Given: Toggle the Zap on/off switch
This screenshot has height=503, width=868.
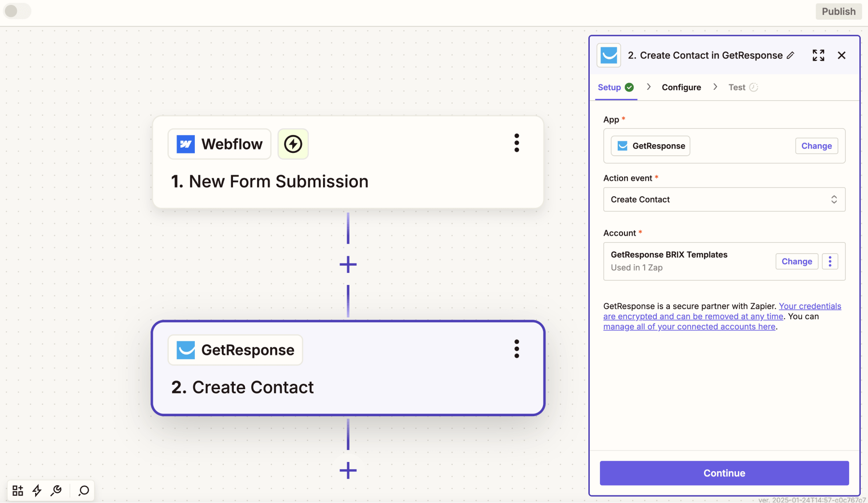Looking at the screenshot, I should [17, 11].
